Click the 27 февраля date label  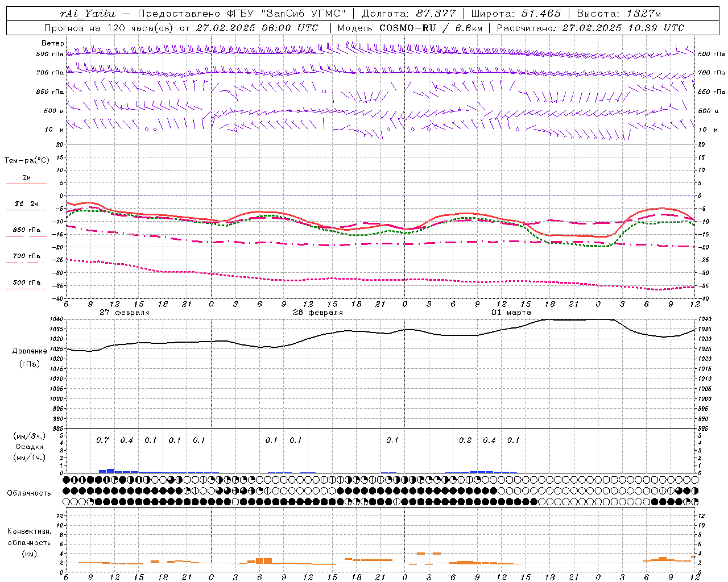pos(124,313)
